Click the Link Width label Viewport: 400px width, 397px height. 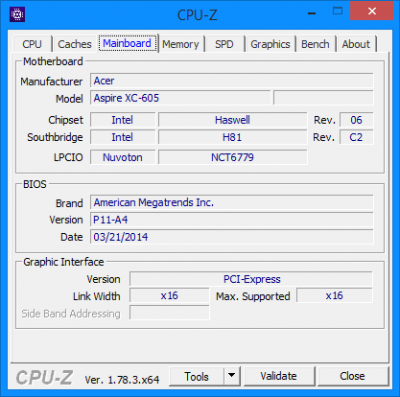click(97, 296)
